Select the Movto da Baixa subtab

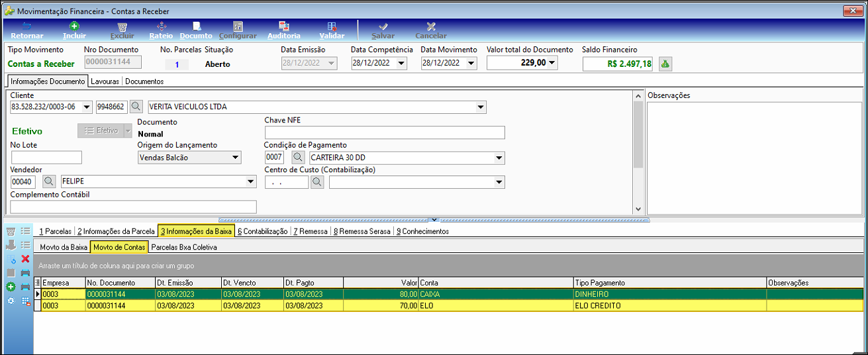click(64, 247)
